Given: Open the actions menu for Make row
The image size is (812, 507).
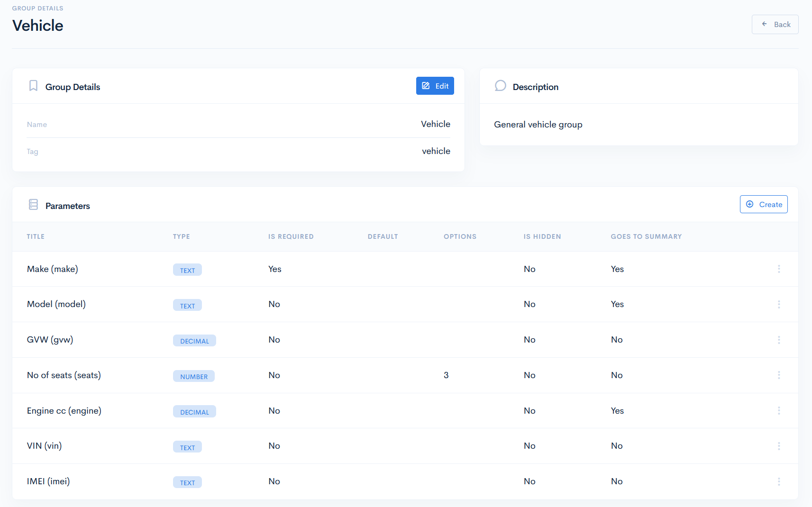Looking at the screenshot, I should [778, 269].
